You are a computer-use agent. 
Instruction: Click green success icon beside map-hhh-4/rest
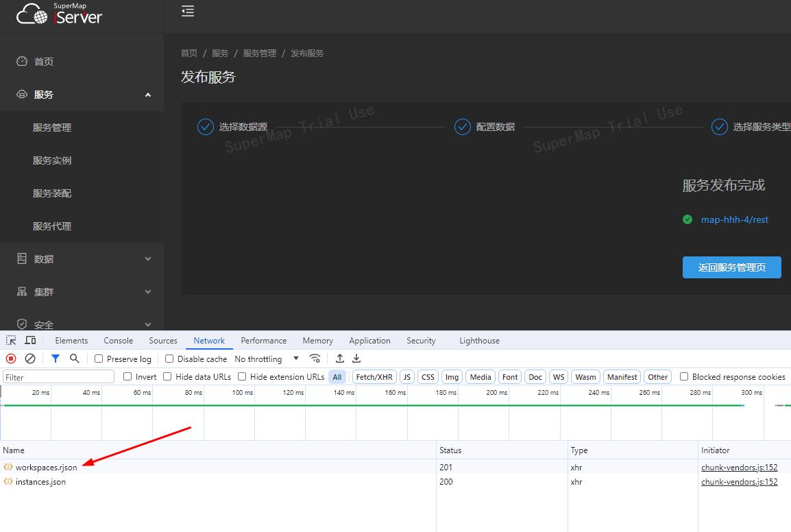click(687, 219)
